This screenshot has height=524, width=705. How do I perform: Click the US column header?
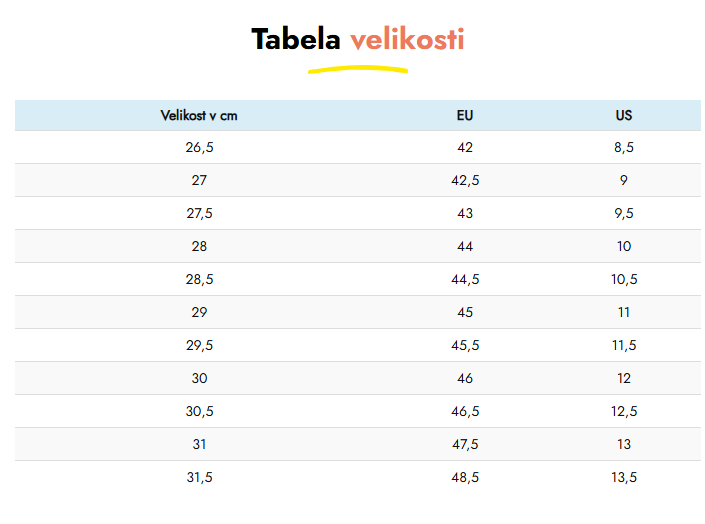[624, 115]
